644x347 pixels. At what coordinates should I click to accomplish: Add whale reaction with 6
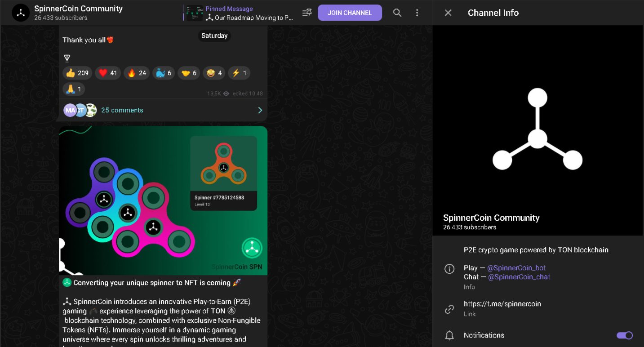pyautogui.click(x=164, y=73)
